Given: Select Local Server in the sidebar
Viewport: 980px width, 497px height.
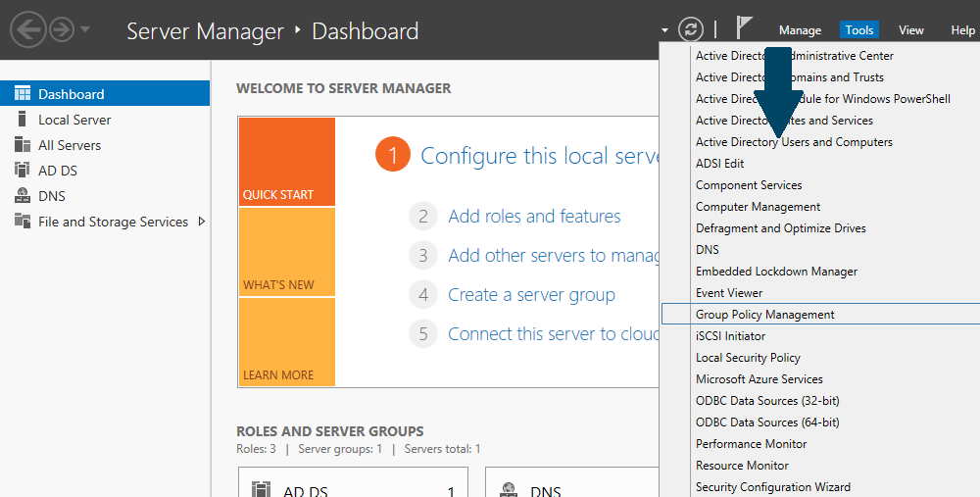Looking at the screenshot, I should (74, 120).
